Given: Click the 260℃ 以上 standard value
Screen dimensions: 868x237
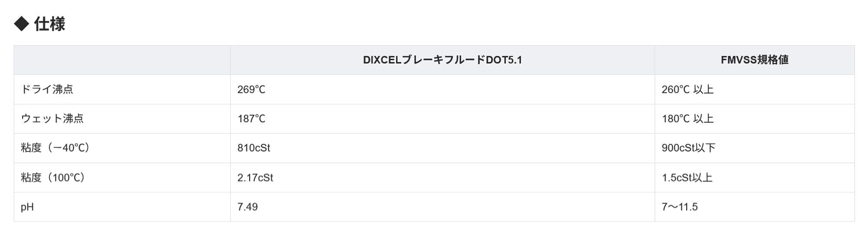Looking at the screenshot, I should [x=687, y=89].
